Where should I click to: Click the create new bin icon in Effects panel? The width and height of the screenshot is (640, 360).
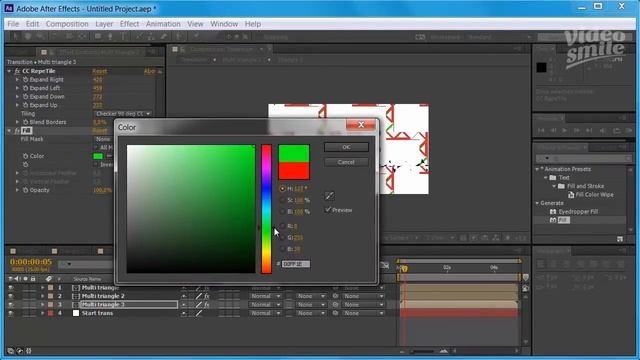pyautogui.click(x=620, y=239)
